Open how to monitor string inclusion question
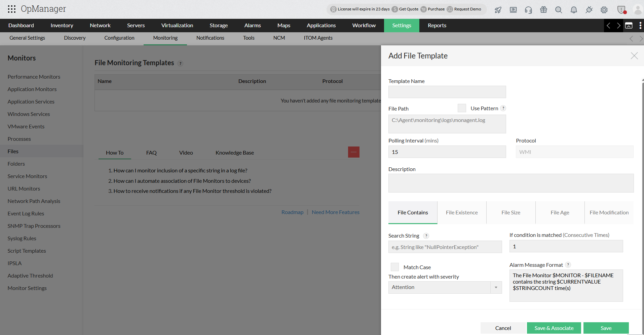The width and height of the screenshot is (644, 335). tap(180, 171)
